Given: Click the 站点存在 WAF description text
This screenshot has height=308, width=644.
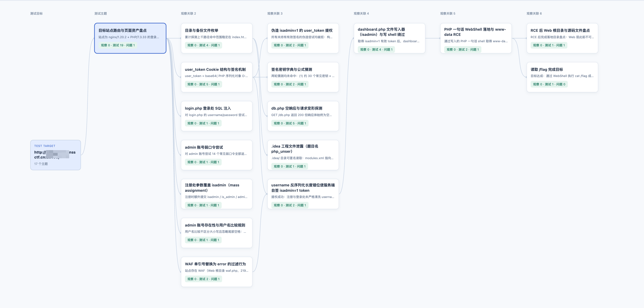Looking at the screenshot, I should tap(217, 270).
